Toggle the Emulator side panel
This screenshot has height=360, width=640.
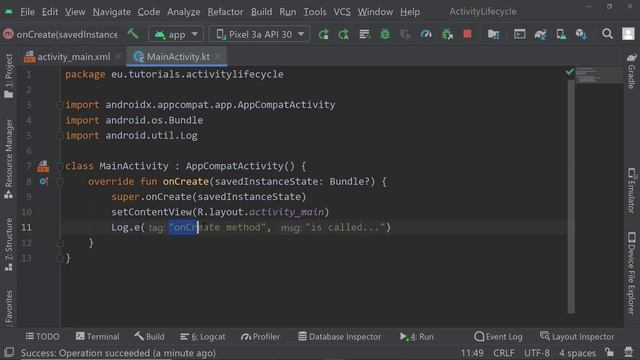(631, 191)
